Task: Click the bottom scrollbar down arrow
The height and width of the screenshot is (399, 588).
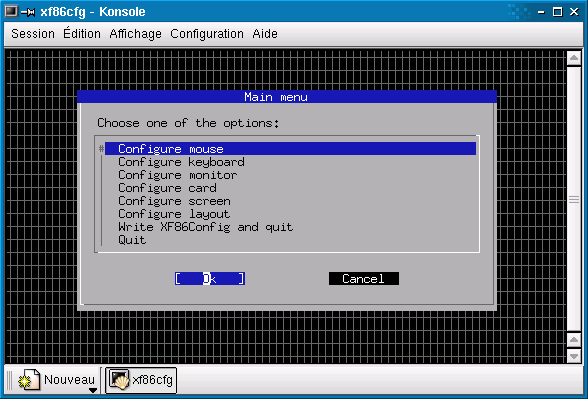Action: click(x=574, y=356)
